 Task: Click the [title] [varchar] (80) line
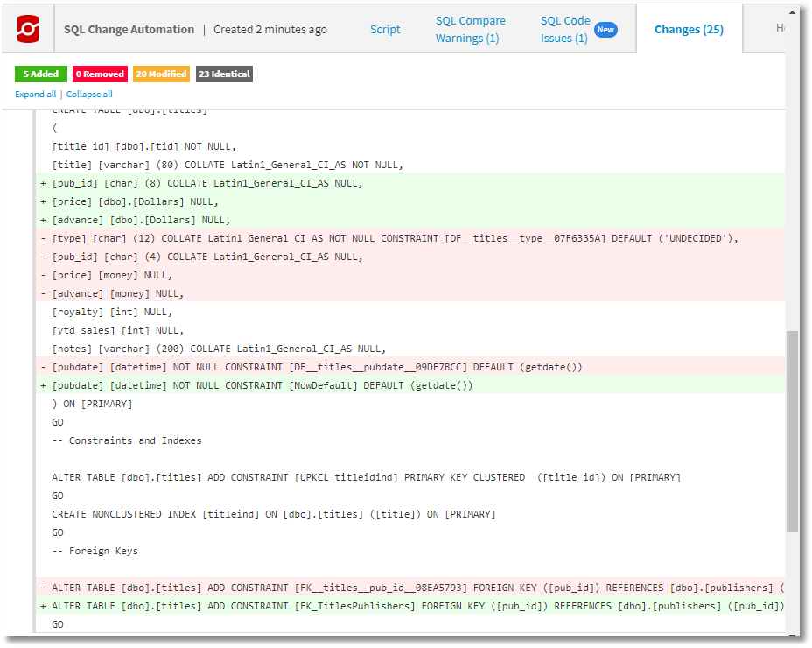[410, 165]
